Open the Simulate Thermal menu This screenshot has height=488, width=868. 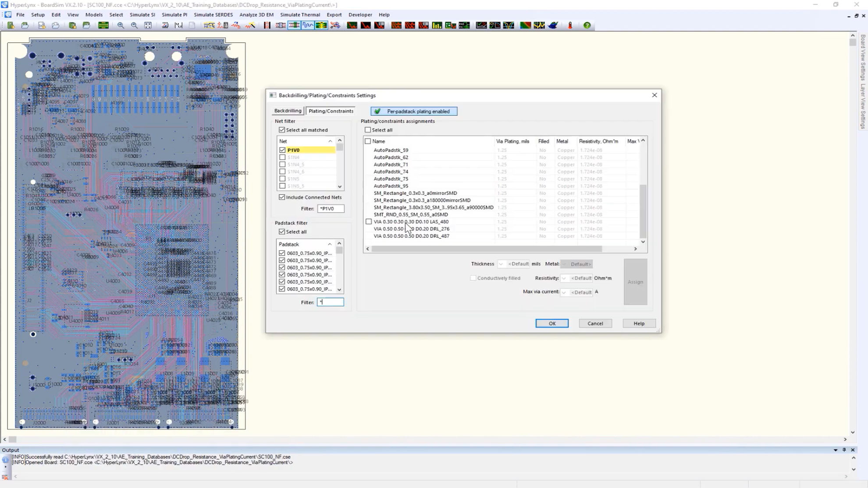coord(300,14)
